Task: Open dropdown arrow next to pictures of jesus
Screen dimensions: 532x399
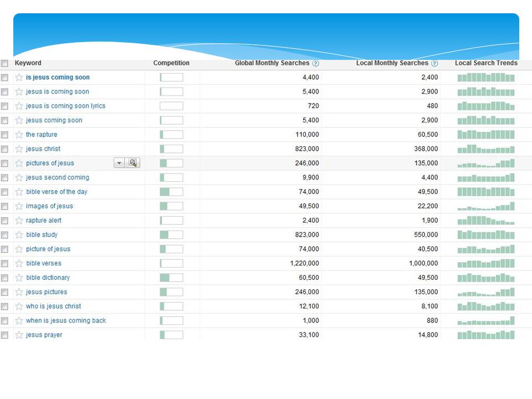Action: click(120, 163)
